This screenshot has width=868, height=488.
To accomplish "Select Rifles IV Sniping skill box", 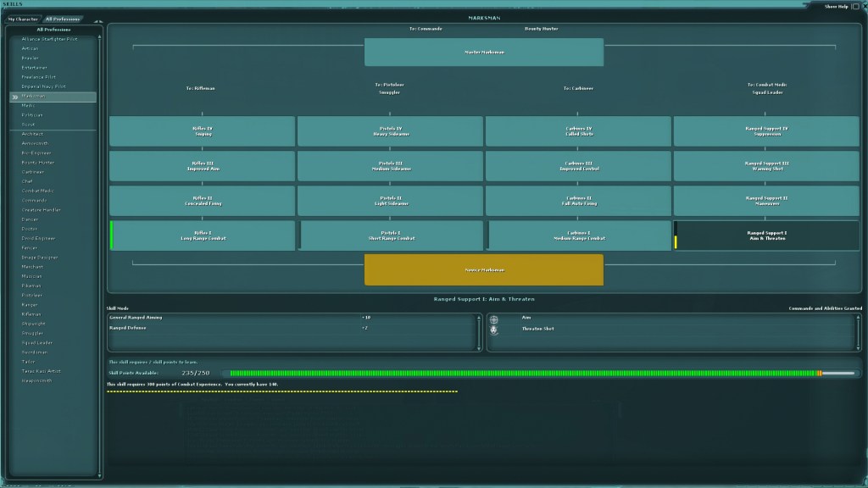I will [203, 131].
